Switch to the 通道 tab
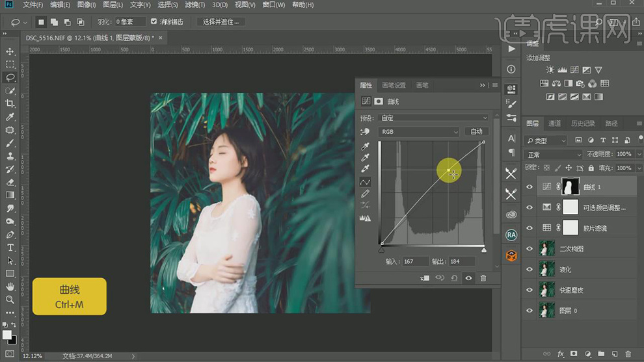The width and height of the screenshot is (644, 362). click(554, 123)
